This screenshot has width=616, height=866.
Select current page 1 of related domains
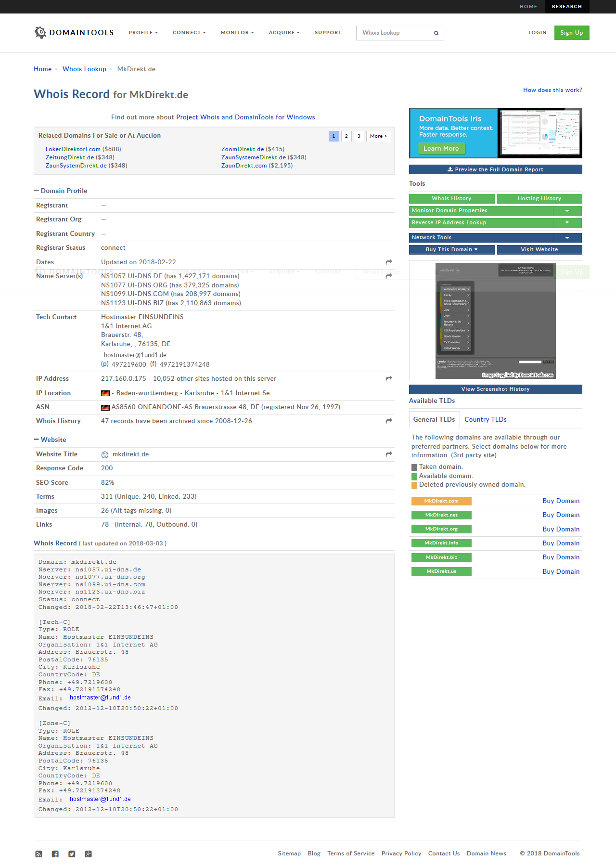click(334, 136)
